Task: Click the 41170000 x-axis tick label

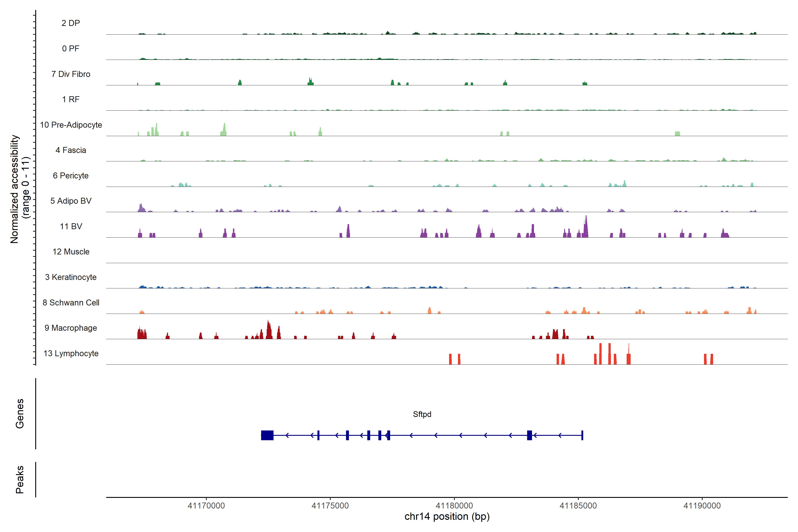Action: pos(206,506)
